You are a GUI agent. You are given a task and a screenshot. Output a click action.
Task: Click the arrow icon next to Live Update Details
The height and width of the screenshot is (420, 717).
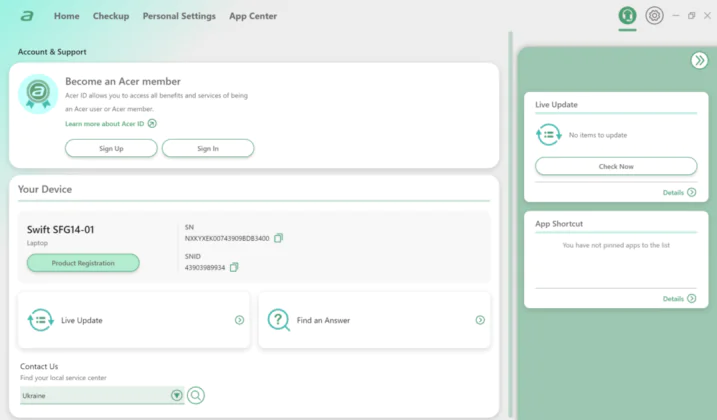point(691,192)
